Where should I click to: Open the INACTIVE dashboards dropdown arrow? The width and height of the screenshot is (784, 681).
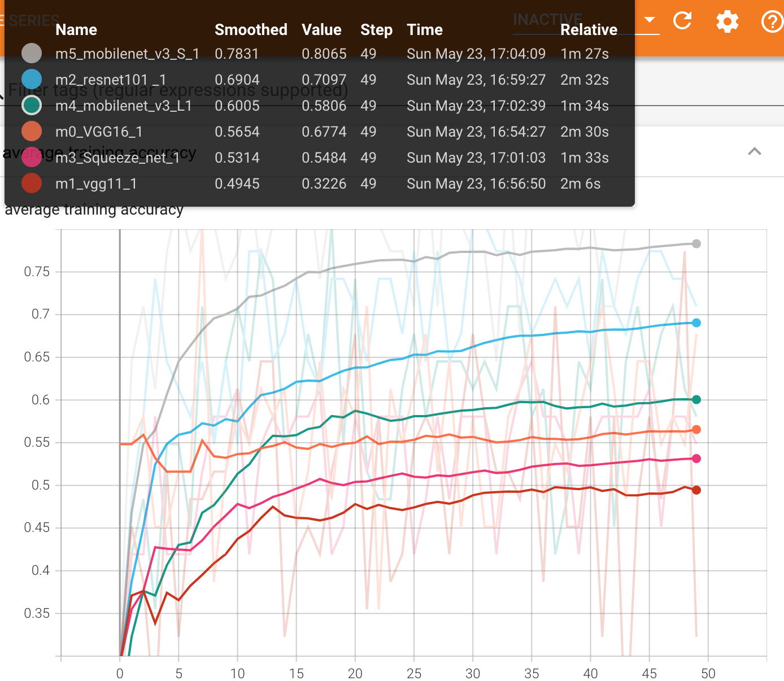[x=650, y=19]
